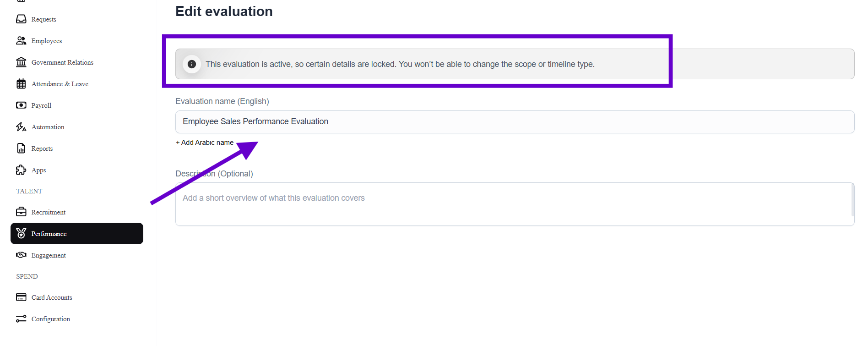Click the Payroll money icon
The image size is (868, 346).
pos(21,105)
